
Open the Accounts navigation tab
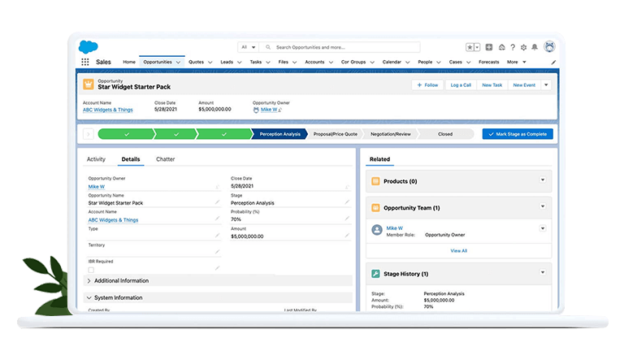point(314,62)
